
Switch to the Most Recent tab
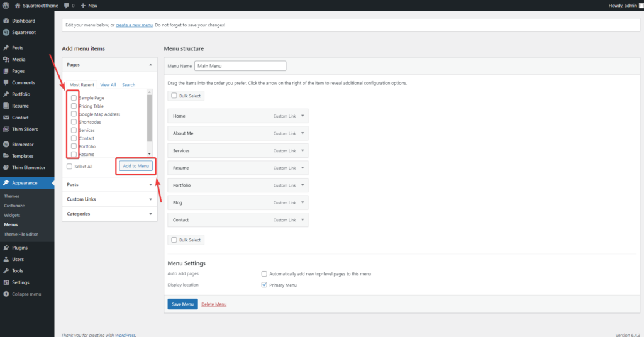pyautogui.click(x=82, y=84)
